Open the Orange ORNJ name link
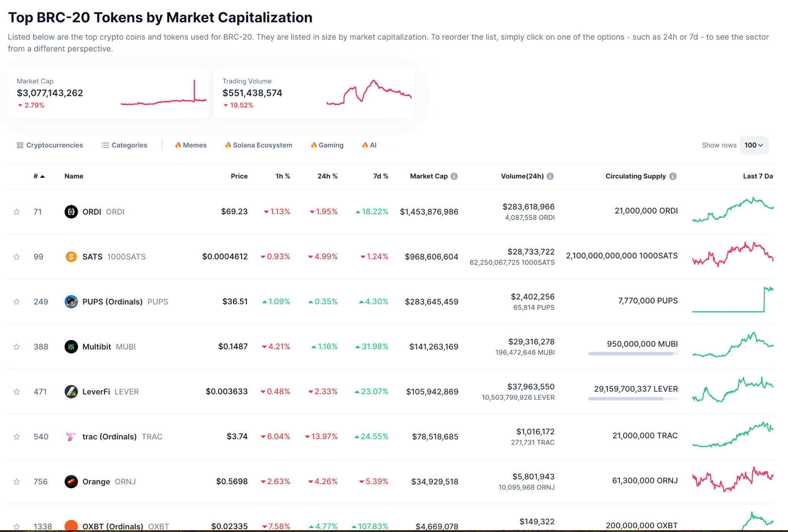The height and width of the screenshot is (532, 788). coord(109,482)
